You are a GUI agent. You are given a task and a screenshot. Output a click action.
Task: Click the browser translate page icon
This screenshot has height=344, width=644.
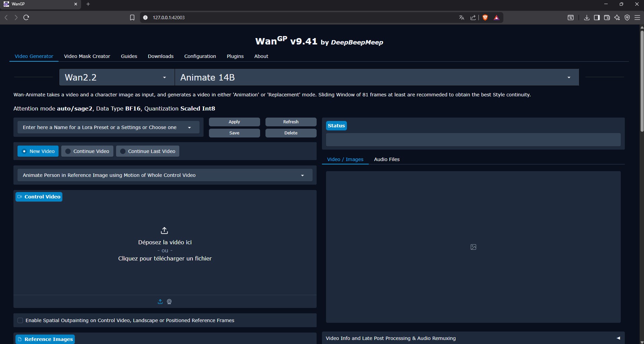(462, 18)
